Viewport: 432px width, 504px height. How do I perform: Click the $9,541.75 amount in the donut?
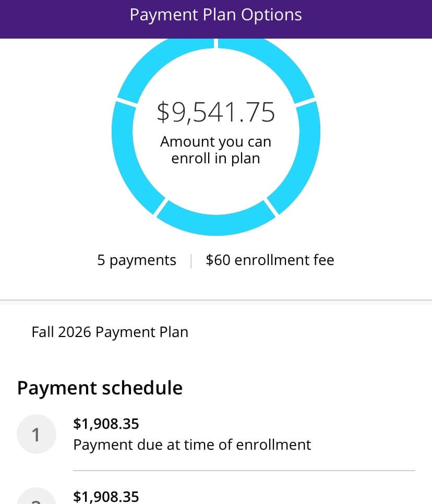click(215, 112)
